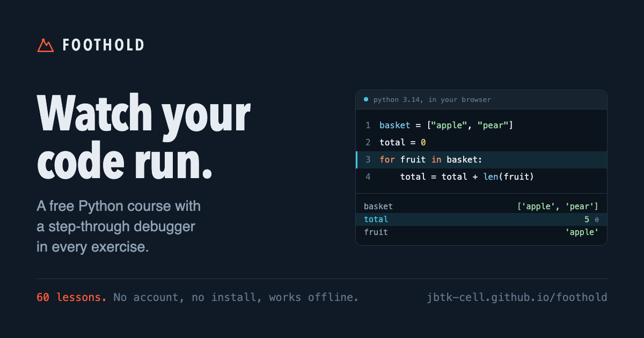Click the ['apple', 'pear'] value
644x338 pixels.
click(558, 207)
